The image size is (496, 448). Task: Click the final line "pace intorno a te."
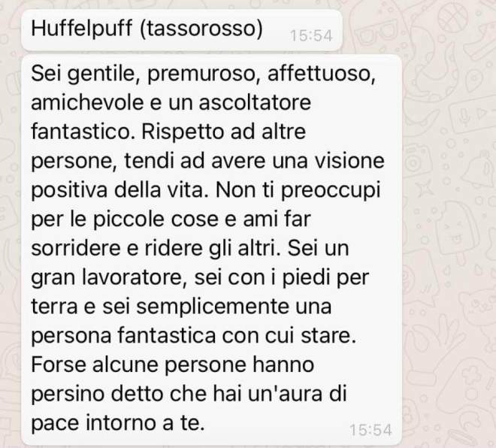tap(118, 423)
